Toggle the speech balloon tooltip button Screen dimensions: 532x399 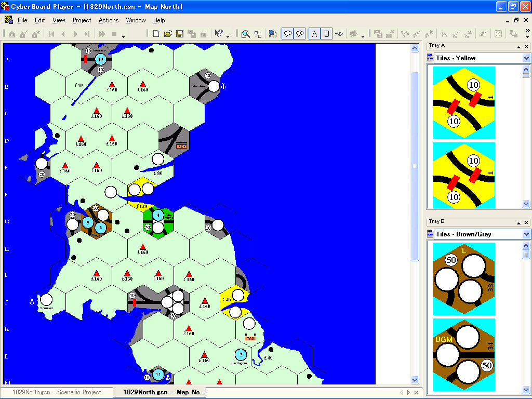tap(288, 34)
